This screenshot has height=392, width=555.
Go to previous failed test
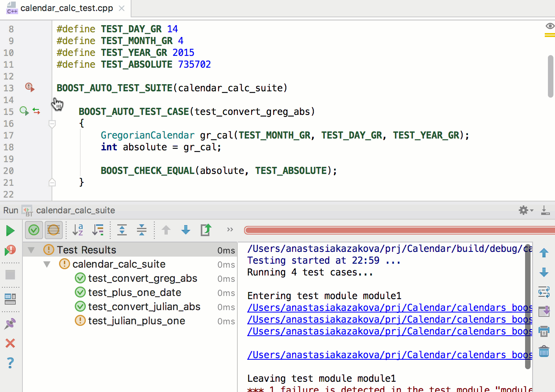(166, 230)
